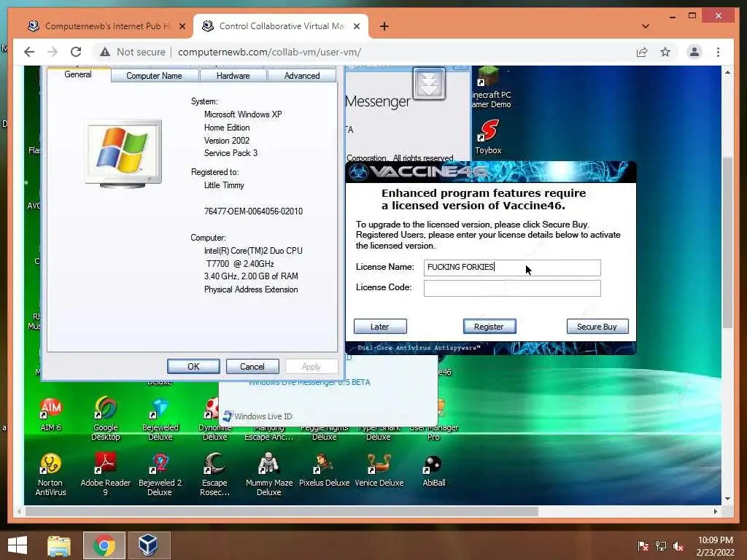Click the network tray icon
Screen dimensions: 747x560
[x=661, y=546]
